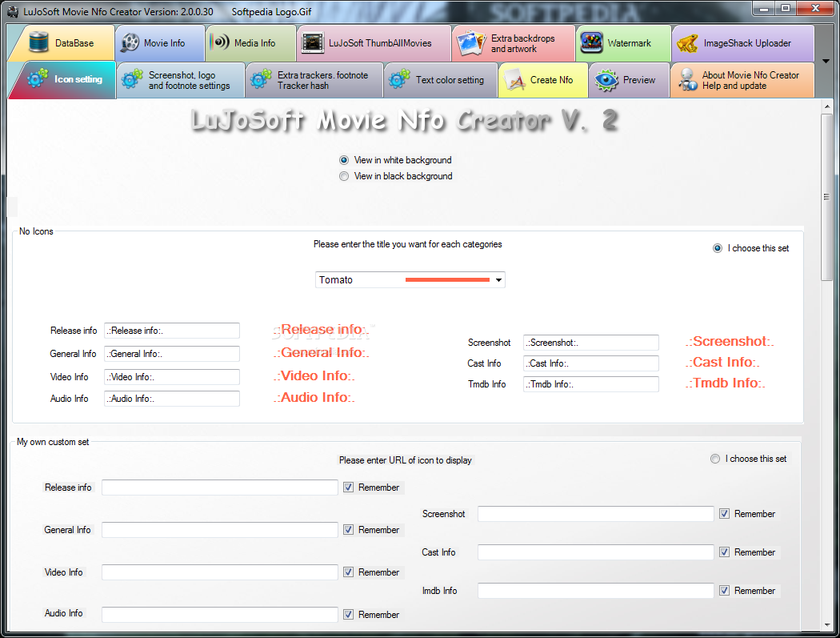Viewport: 840px width, 638px height.
Task: Choose the No Icons set radio button
Action: pos(718,248)
